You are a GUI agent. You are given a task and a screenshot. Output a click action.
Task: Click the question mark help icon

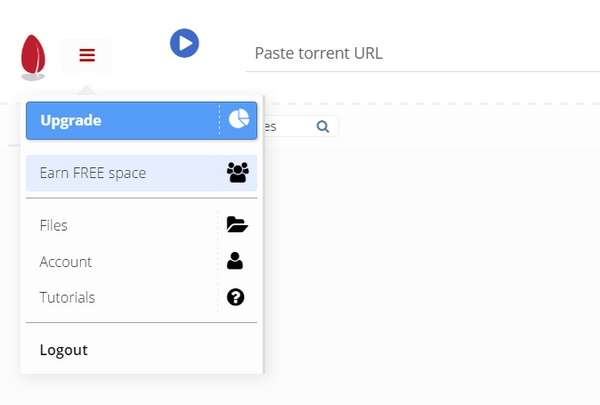click(x=235, y=297)
